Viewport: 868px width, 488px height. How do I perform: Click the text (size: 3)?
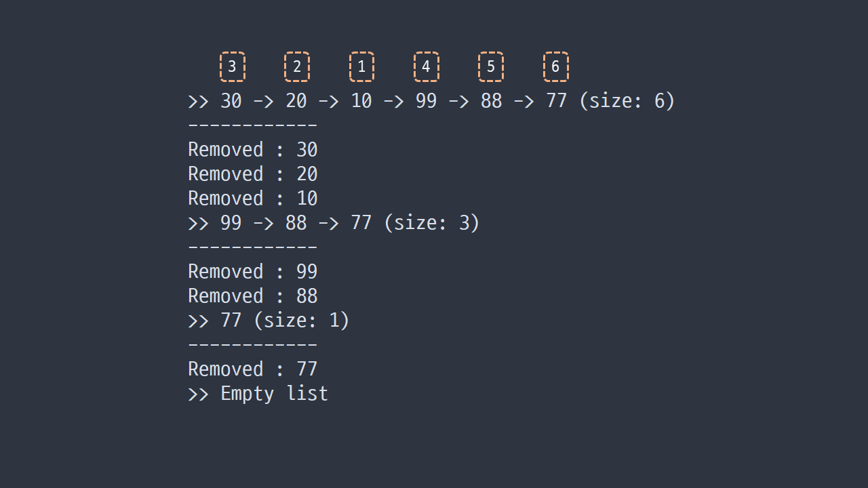pos(432,223)
